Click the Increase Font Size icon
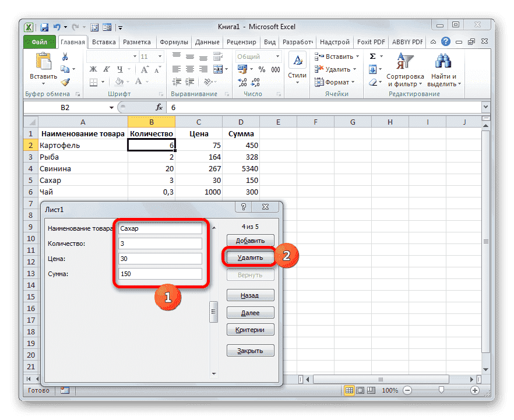The width and height of the screenshot is (514, 420). (144, 68)
